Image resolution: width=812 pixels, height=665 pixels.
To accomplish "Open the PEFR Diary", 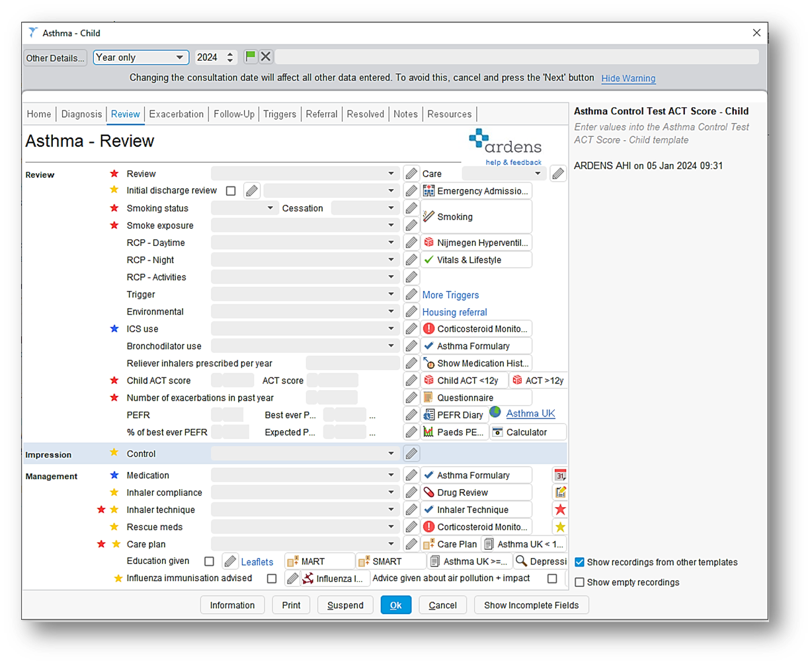I will click(x=454, y=415).
